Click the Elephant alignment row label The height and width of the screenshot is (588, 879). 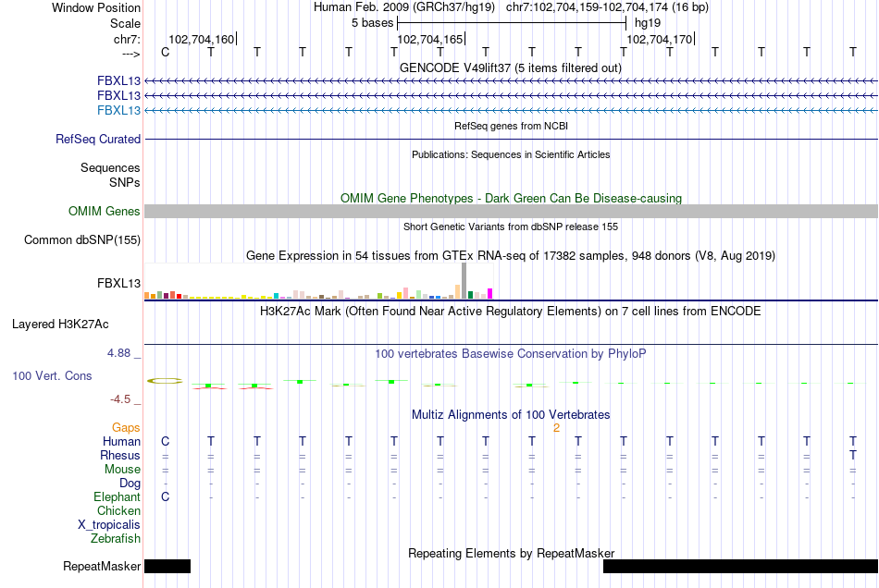click(117, 497)
